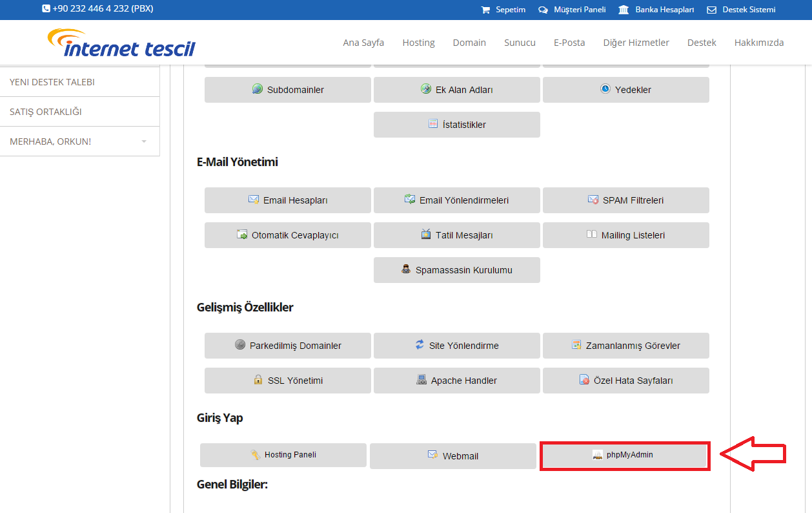Expand the MERHABA, ORKUN! dropdown arrow
This screenshot has width=812, height=513.
[144, 141]
